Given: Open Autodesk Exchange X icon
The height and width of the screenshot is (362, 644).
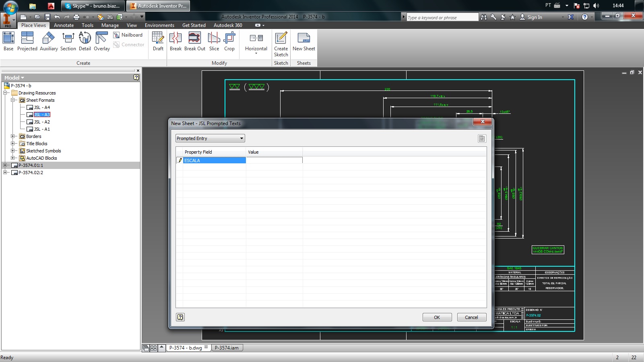Looking at the screenshot, I should click(x=571, y=17).
